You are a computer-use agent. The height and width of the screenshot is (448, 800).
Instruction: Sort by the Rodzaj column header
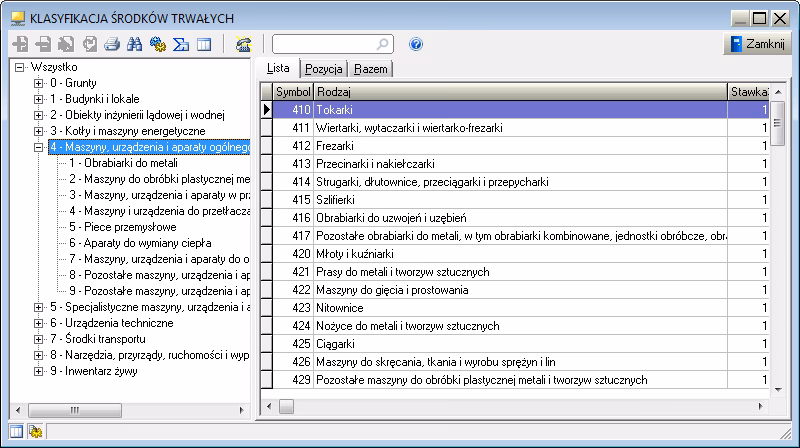[x=520, y=92]
